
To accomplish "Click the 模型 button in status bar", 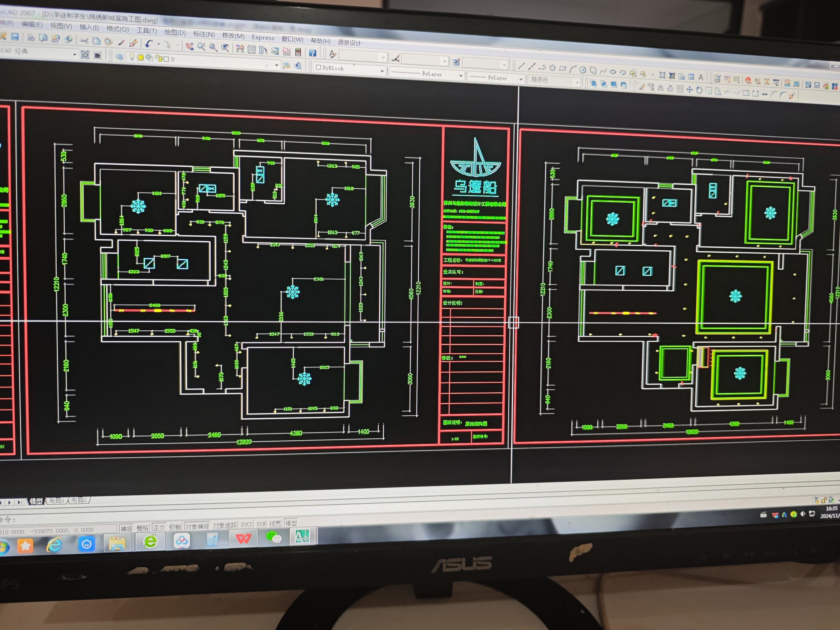I will pyautogui.click(x=291, y=523).
